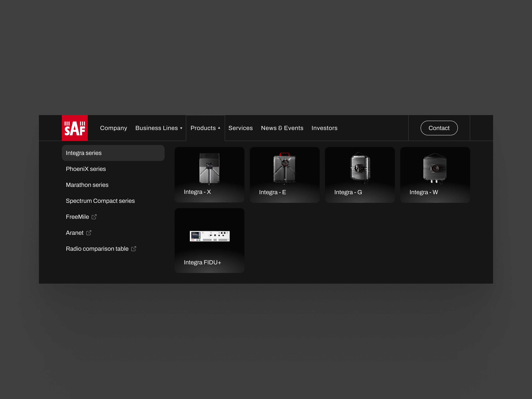Image resolution: width=532 pixels, height=399 pixels.
Task: Open the Integra FIDU+ unit image
Action: [209, 236]
